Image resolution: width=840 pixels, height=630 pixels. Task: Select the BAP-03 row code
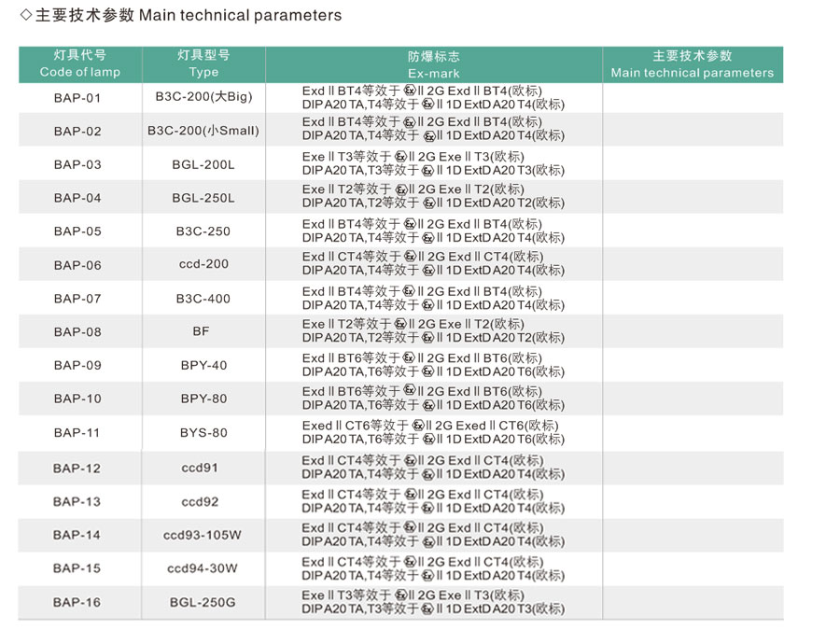(x=77, y=164)
